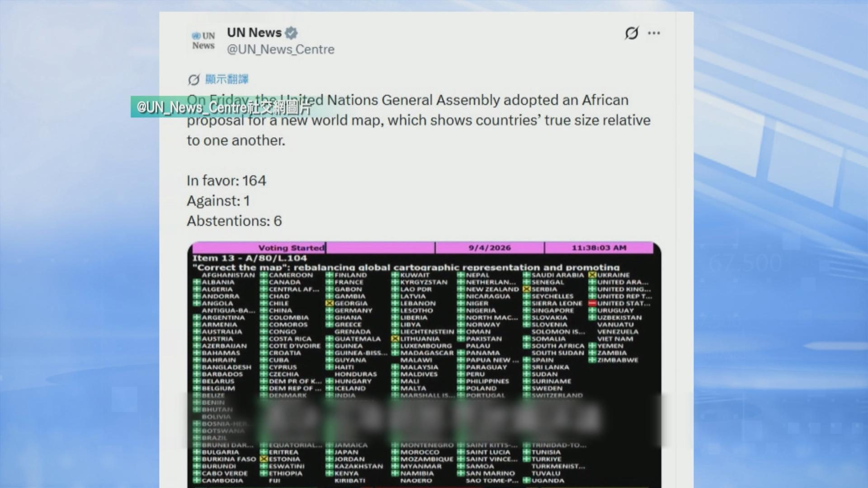Click TUNISIA on the voting board
The image size is (868, 488).
[546, 452]
